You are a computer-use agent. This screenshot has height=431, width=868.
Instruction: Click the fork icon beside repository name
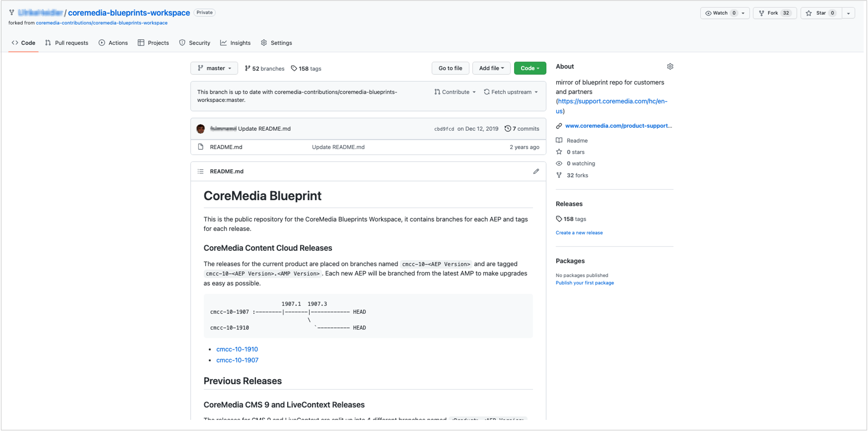click(x=12, y=13)
